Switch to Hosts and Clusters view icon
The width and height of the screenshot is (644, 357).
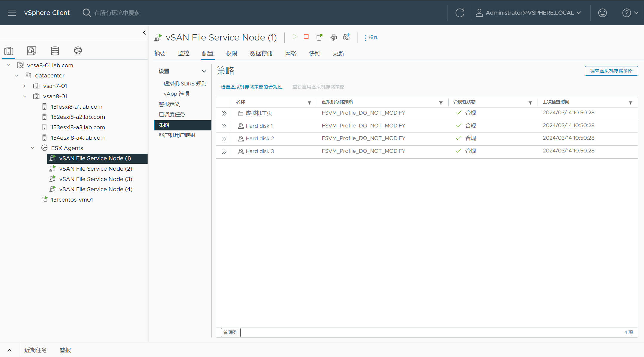[x=9, y=51]
